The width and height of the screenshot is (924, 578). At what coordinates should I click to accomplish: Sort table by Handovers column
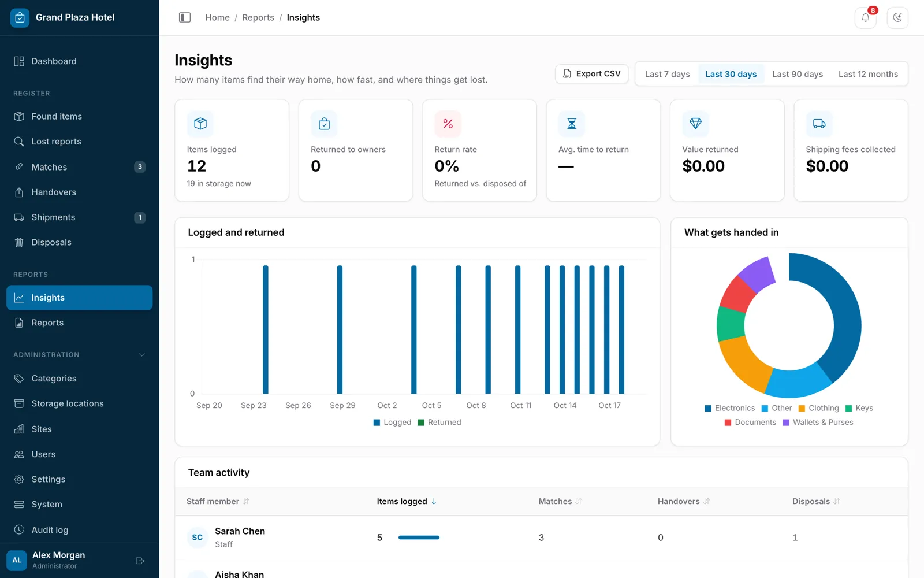coord(684,501)
